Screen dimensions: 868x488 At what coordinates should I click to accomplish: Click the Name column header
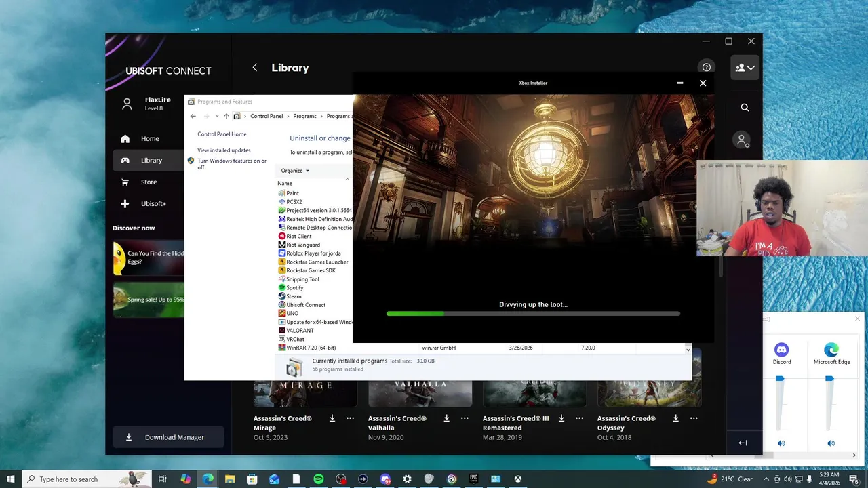285,184
